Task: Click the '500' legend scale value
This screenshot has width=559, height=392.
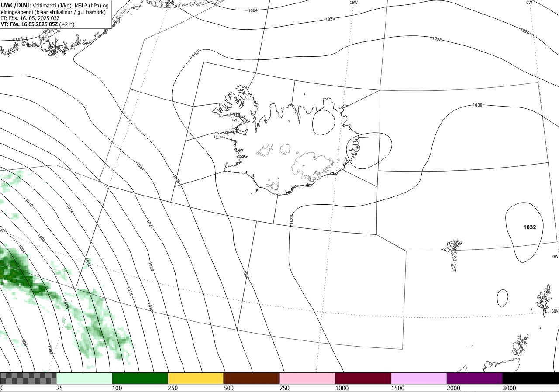Action: coord(229,388)
